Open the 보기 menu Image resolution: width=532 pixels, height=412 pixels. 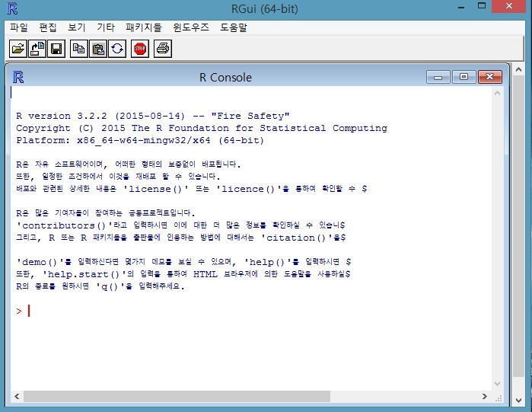[76, 27]
